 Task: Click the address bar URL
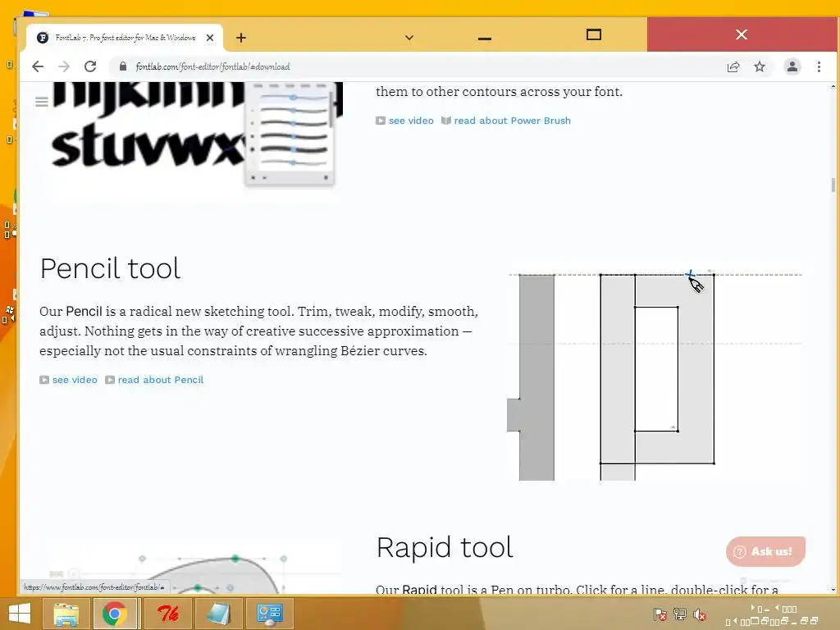click(212, 66)
